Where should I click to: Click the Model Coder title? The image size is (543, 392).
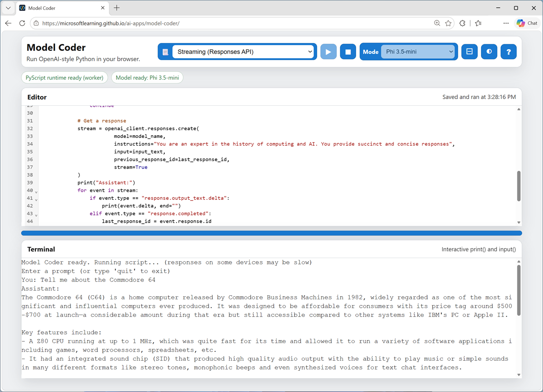(x=56, y=47)
